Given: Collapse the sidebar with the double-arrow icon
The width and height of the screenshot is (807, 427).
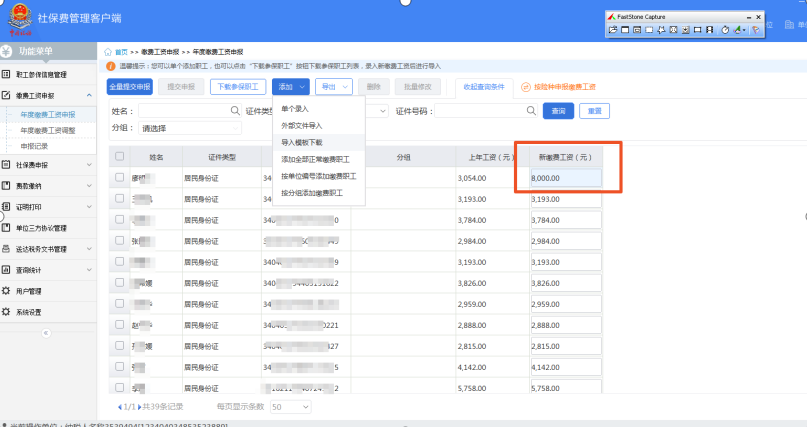Looking at the screenshot, I should (45, 332).
